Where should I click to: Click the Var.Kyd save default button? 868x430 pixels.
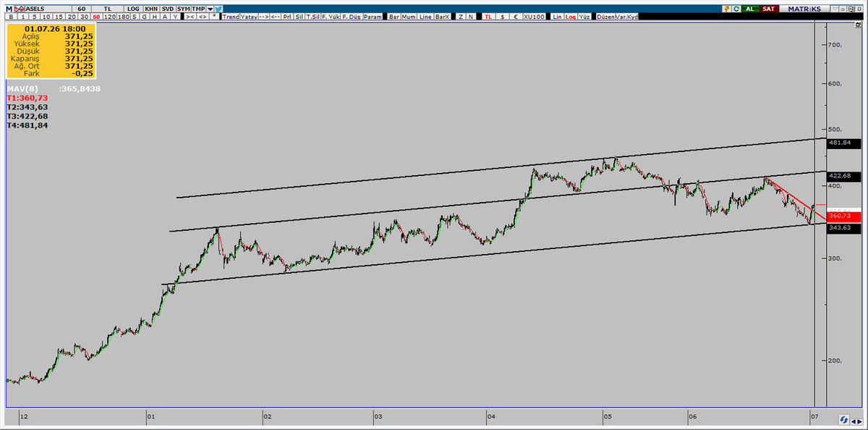point(627,17)
